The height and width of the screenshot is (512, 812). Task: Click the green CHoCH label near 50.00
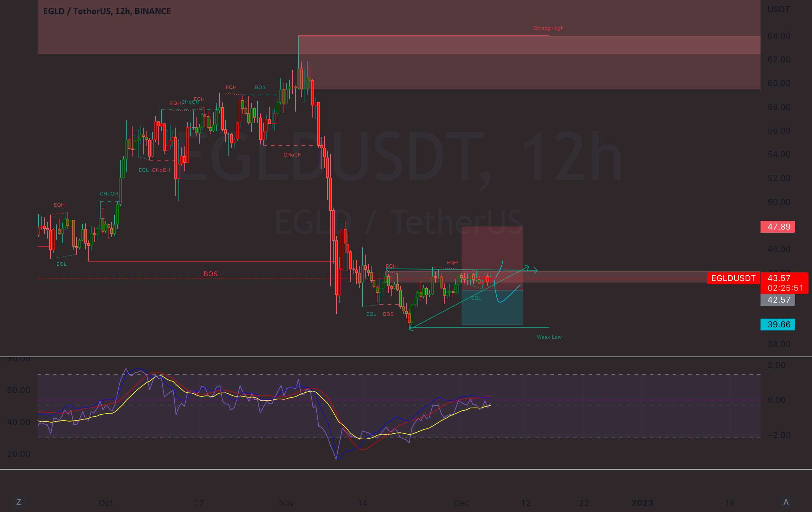pyautogui.click(x=109, y=194)
